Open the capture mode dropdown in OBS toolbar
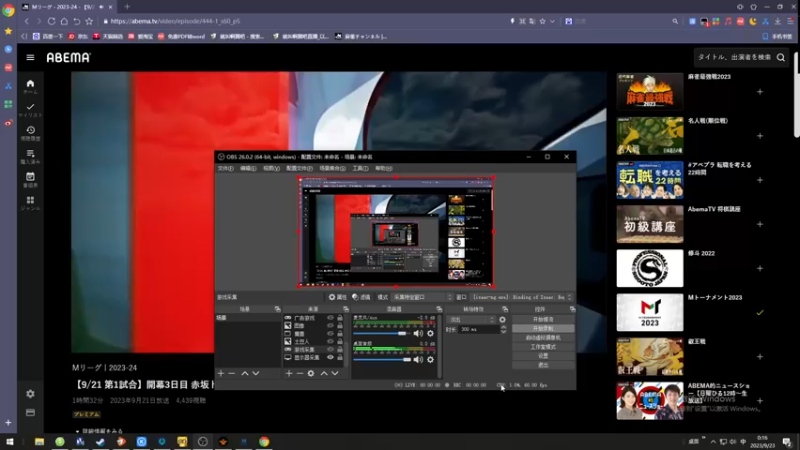Viewport: 800px width, 450px height. pos(422,297)
